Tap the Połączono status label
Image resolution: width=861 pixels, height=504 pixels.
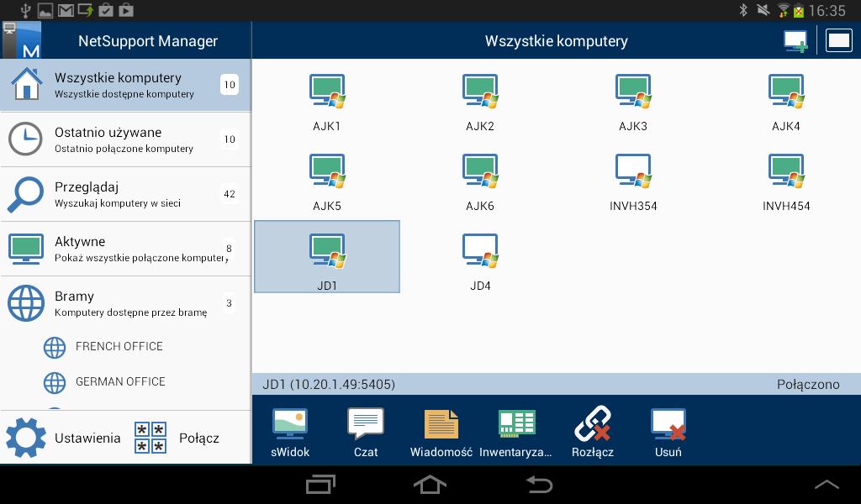point(808,385)
